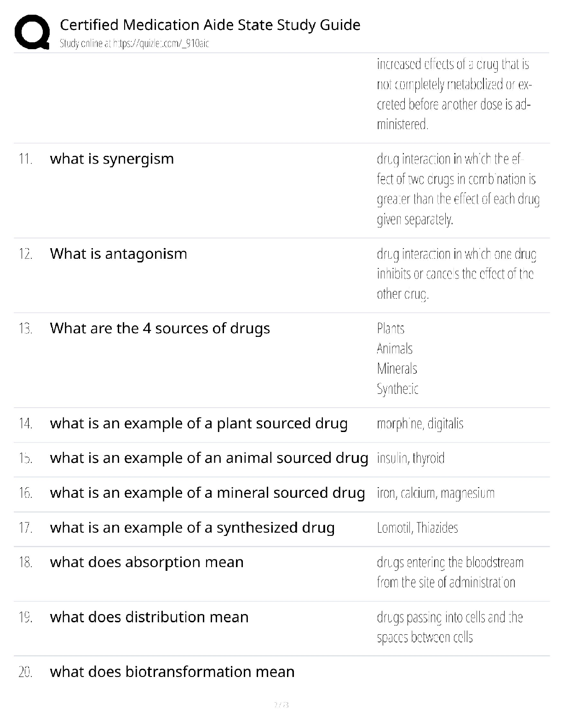
Task: Click the 'insulin, thyroid' answer
Action: pos(410,458)
